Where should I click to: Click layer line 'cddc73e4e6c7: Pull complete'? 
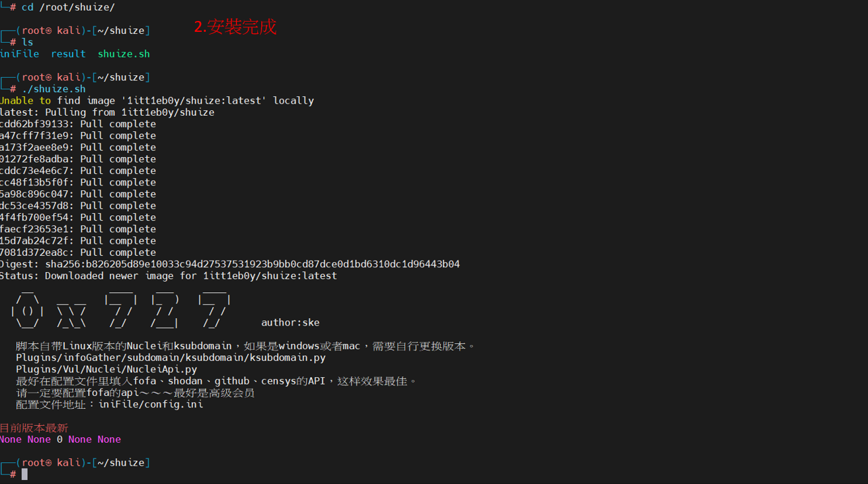78,171
